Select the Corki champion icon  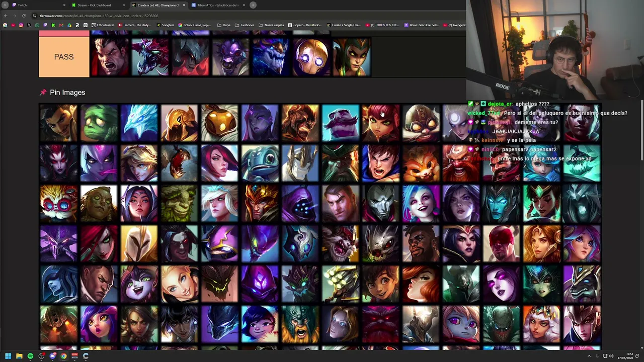pyautogui.click(x=421, y=123)
